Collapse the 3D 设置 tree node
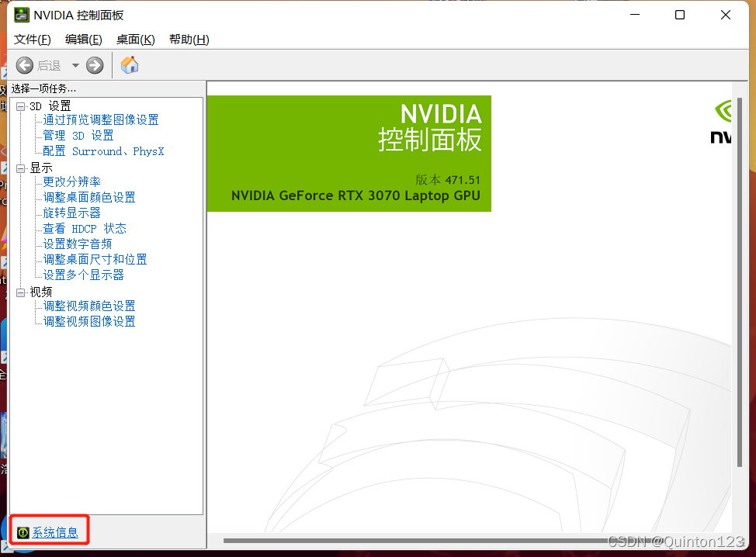This screenshot has width=756, height=557. 21,106
